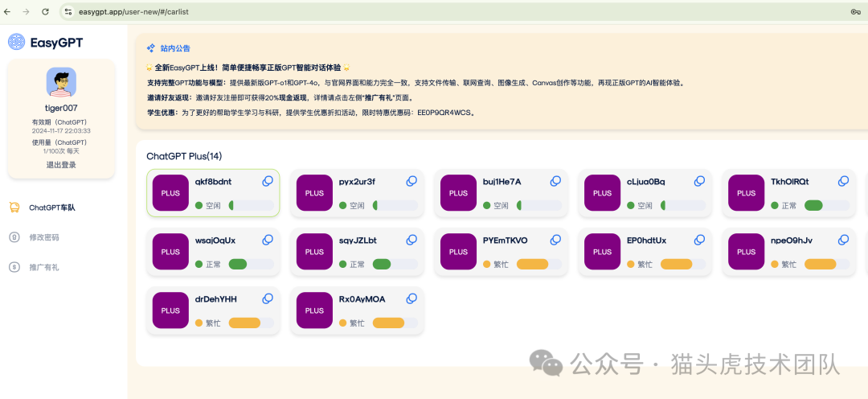Viewport: 868px width, 399px height.
Task: Click the purple PLUS badge on wsajOqUx
Action: [x=170, y=252]
